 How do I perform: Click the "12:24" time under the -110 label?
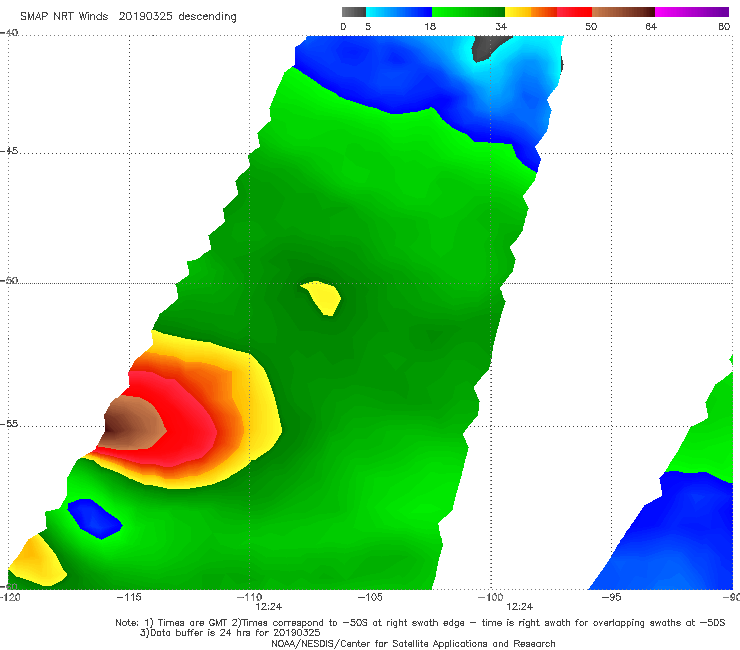pyautogui.click(x=269, y=607)
